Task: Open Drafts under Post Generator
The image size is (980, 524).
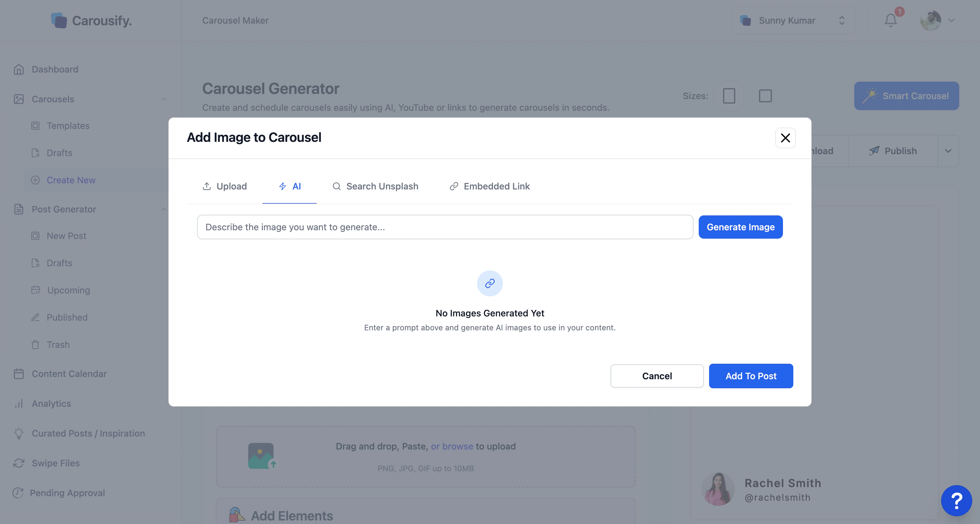Action: (59, 263)
